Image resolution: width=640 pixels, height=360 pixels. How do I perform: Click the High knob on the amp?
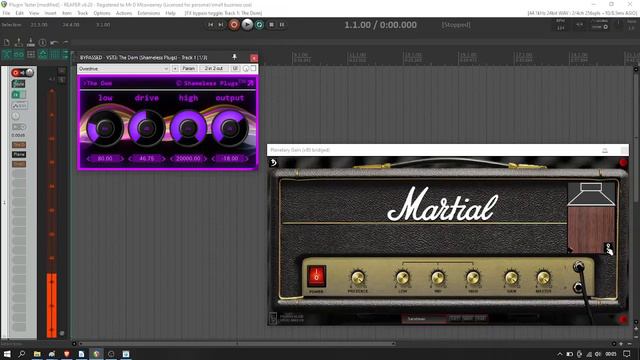473,278
